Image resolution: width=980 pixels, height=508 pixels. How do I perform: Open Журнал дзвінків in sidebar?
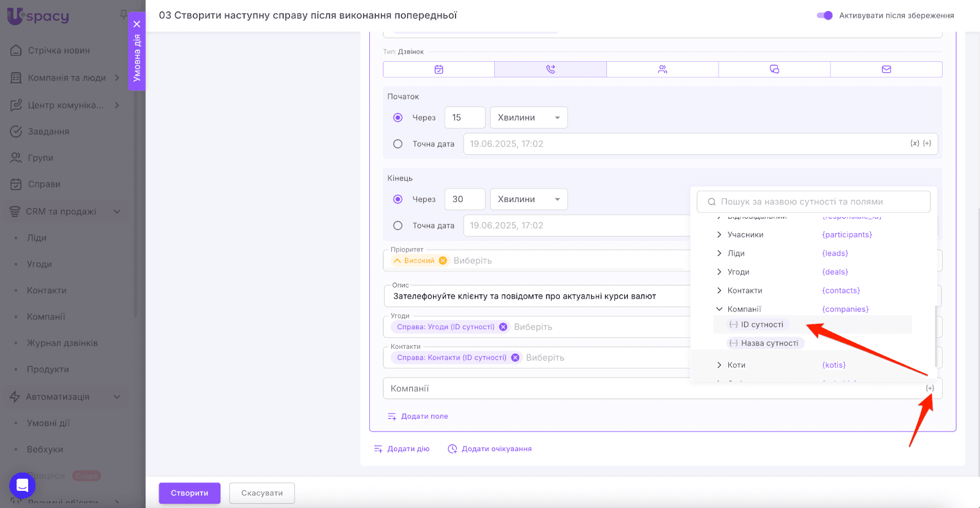point(62,343)
